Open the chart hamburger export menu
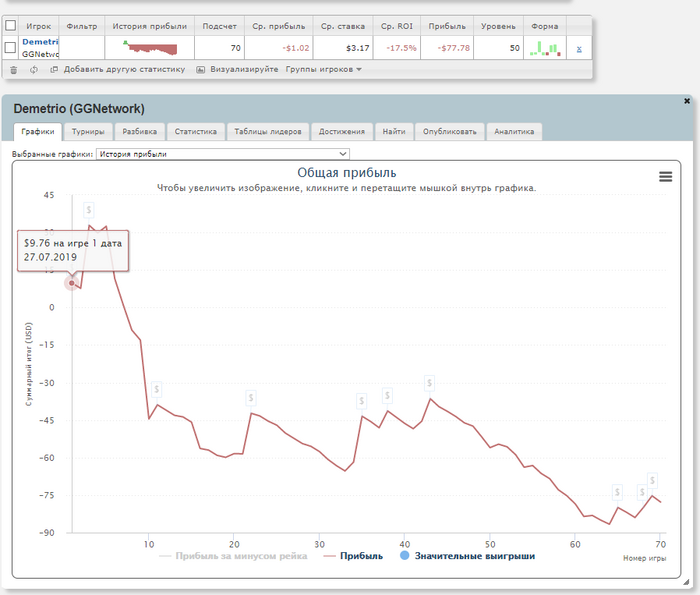The image size is (700, 595). pos(665,177)
